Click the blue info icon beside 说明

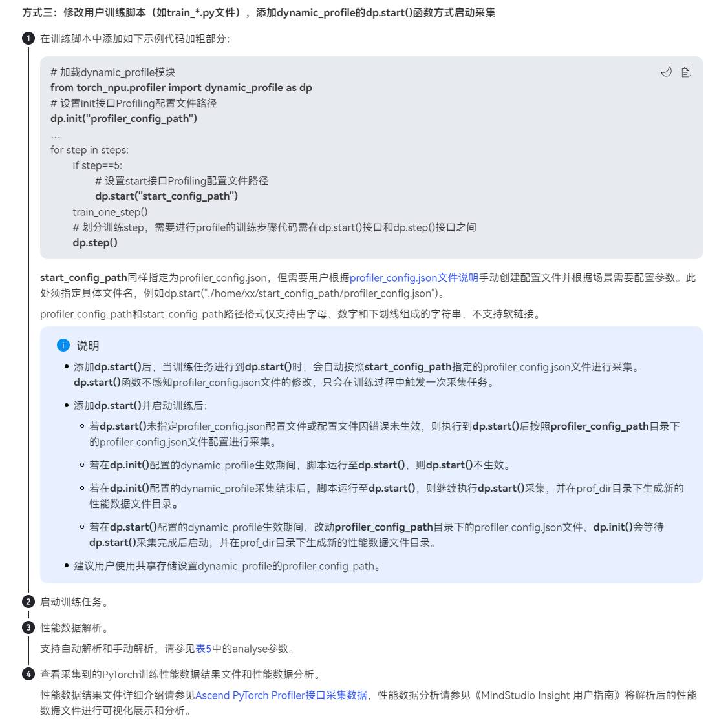tap(63, 345)
